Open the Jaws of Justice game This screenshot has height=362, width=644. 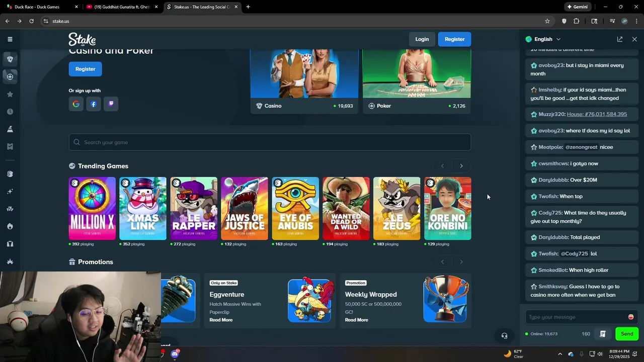[245, 208]
